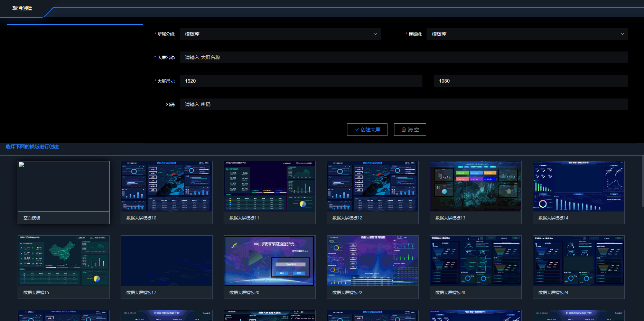Focus the 大屏名称 input field
This screenshot has width=644, height=321.
click(404, 57)
